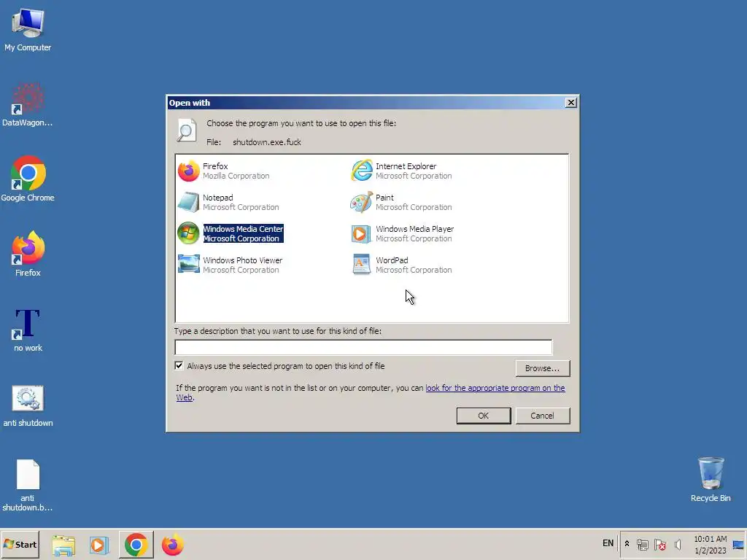Select the 'anti shutdown.b...' file icon

(x=28, y=485)
